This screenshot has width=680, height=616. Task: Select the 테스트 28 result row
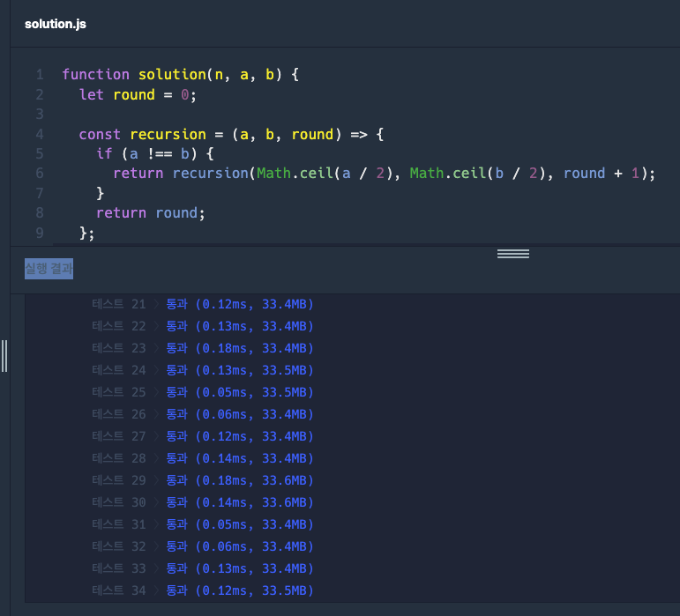point(203,458)
